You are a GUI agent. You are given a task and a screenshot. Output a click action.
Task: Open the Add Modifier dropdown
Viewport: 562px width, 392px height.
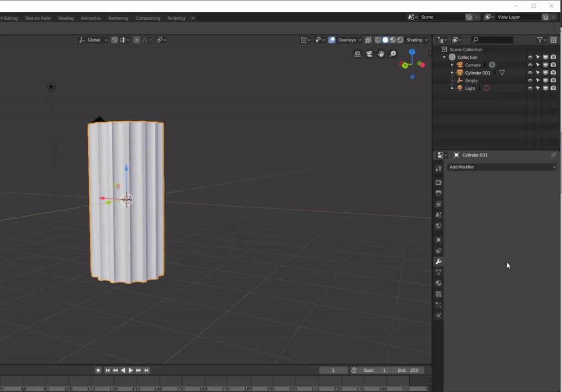pyautogui.click(x=502, y=167)
